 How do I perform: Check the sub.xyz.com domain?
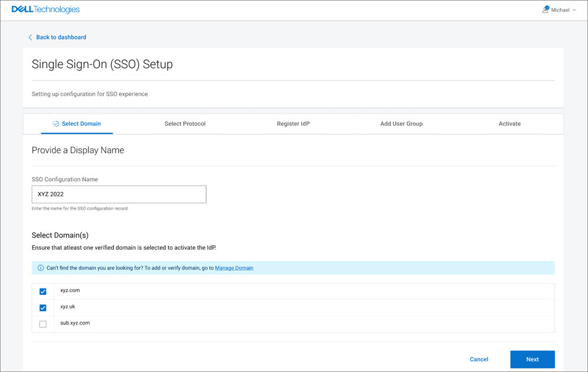click(x=43, y=323)
